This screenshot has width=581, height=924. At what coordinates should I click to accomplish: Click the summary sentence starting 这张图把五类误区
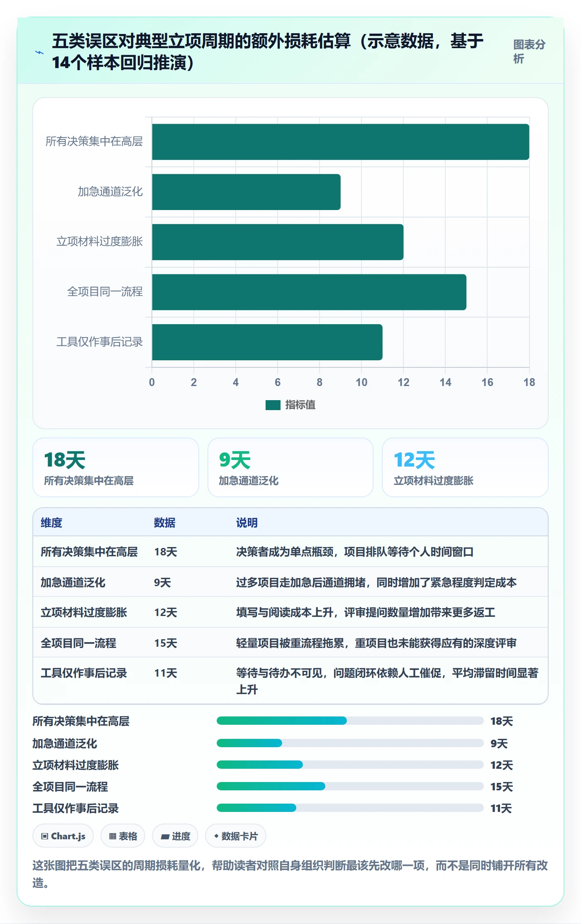coord(290,874)
